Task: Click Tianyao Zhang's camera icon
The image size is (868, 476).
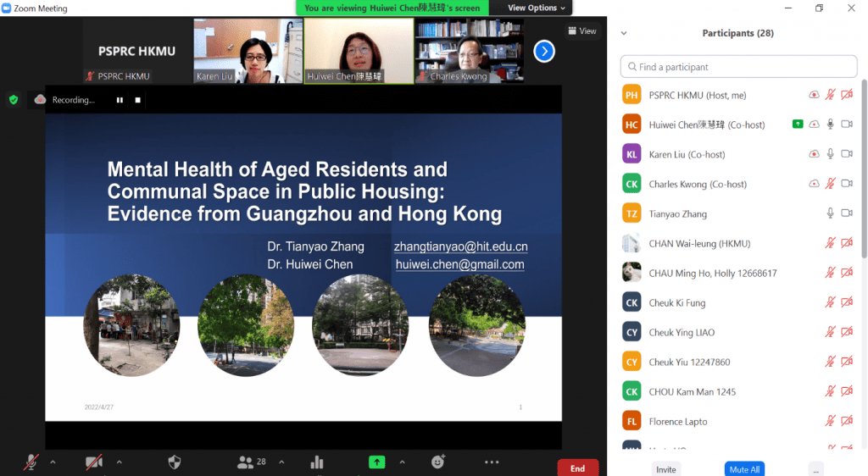Action: coord(847,213)
